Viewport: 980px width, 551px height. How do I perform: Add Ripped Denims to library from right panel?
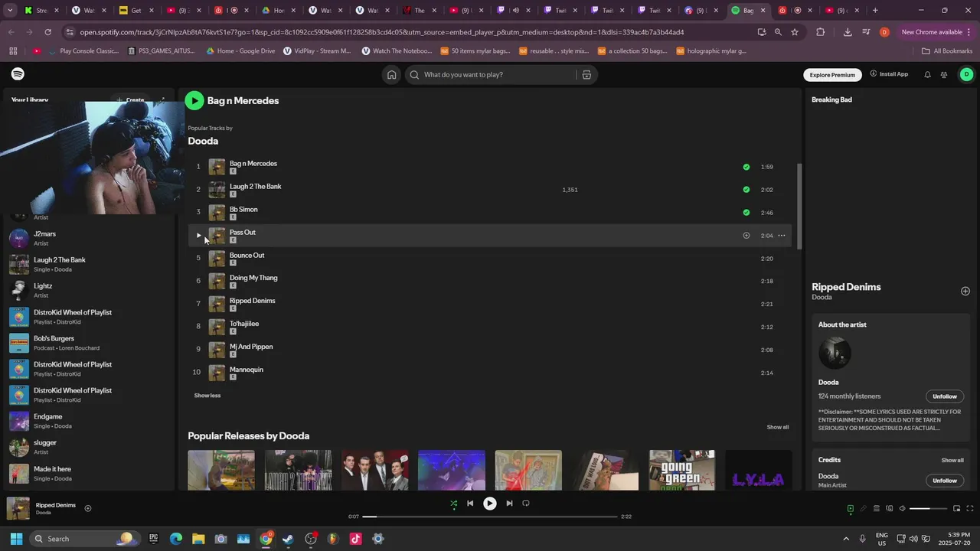click(x=965, y=291)
